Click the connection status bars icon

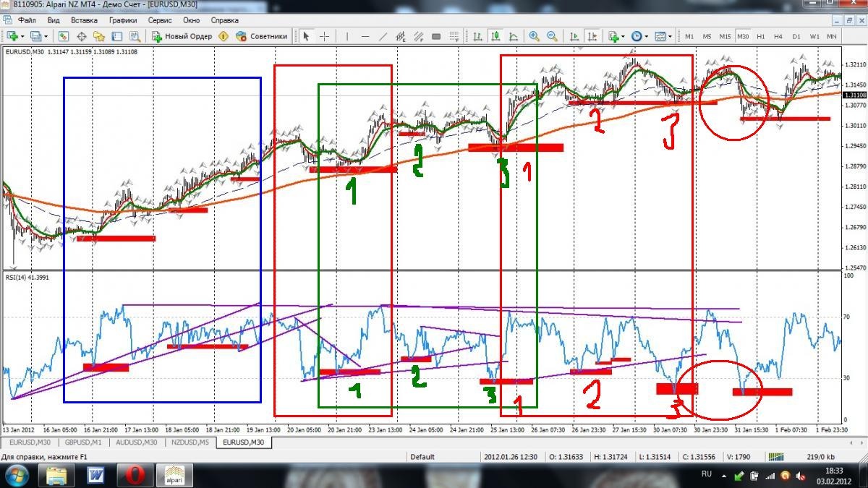tap(775, 456)
